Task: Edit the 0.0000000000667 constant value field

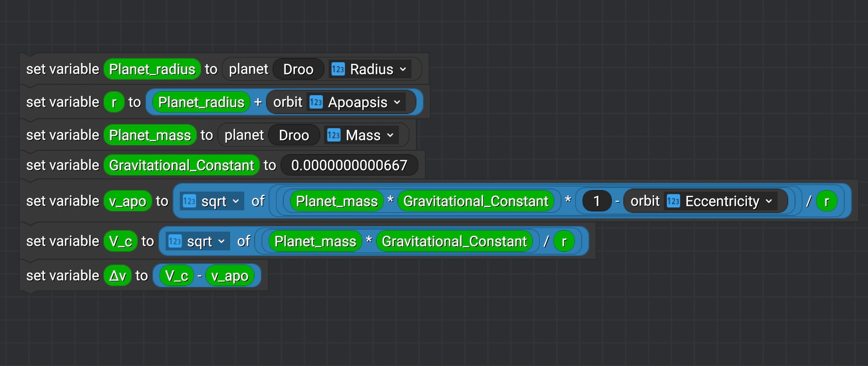Action: pos(349,166)
